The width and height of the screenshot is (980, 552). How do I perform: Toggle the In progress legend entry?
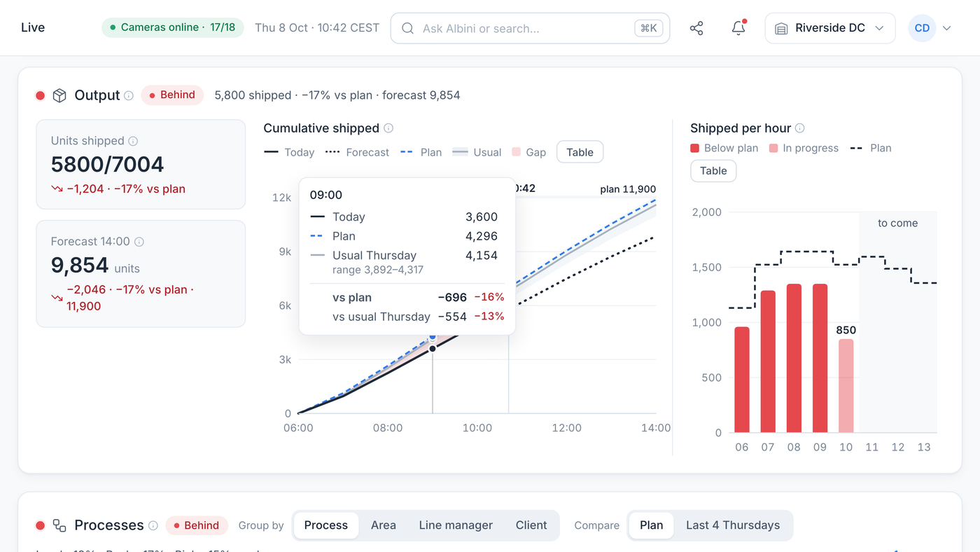point(804,148)
